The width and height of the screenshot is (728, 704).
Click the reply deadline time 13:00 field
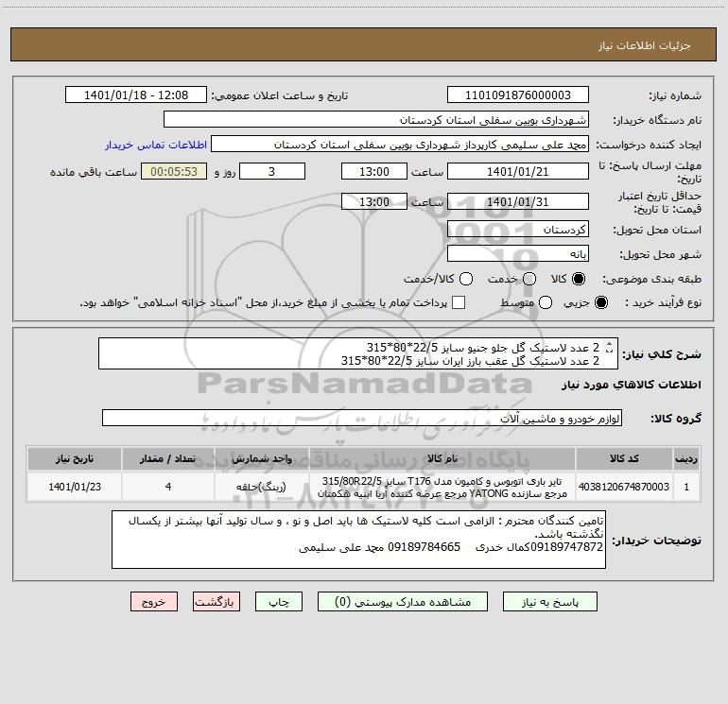[374, 171]
